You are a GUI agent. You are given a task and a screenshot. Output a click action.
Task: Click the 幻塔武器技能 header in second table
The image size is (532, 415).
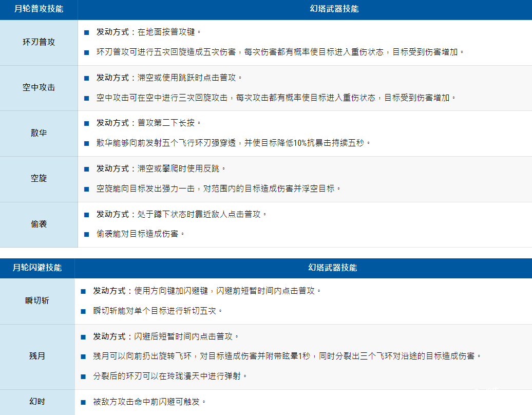(333, 268)
